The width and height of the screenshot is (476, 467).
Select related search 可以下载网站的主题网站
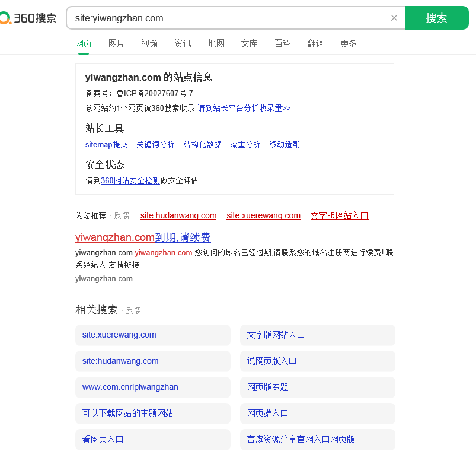(153, 414)
